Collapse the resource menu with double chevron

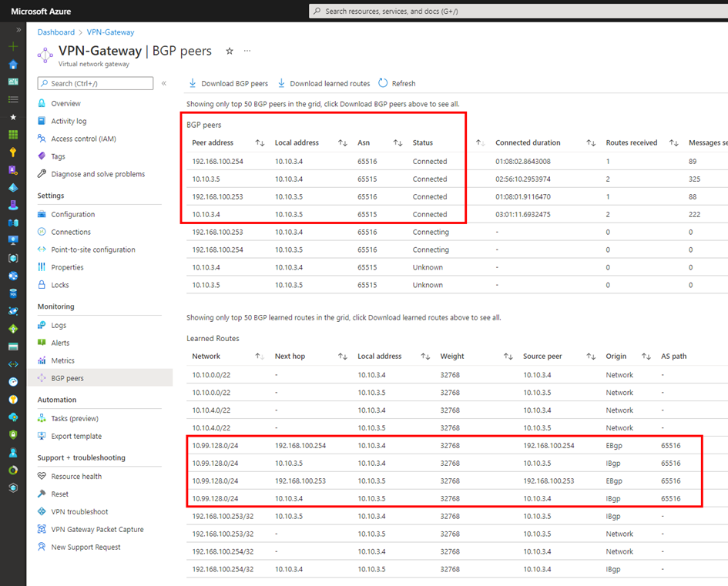[164, 83]
